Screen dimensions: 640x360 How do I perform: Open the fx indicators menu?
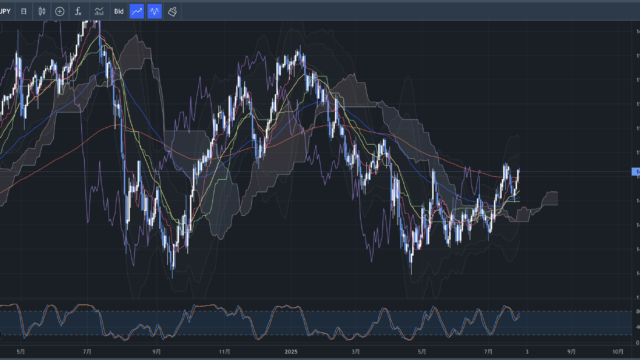78,11
